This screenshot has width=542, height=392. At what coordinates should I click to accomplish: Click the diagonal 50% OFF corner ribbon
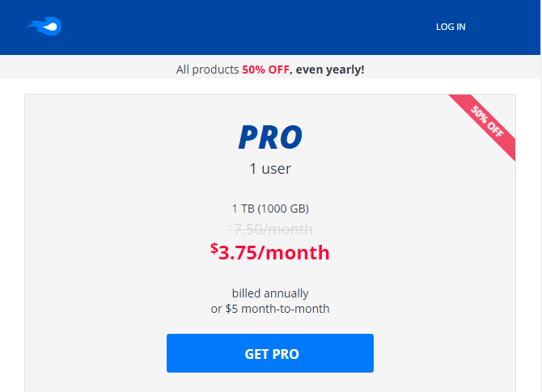pos(486,125)
